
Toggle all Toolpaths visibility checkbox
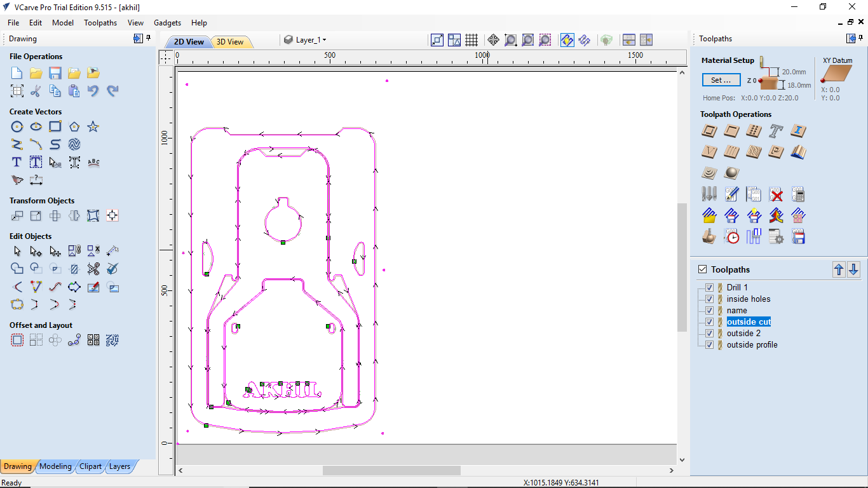(x=702, y=269)
